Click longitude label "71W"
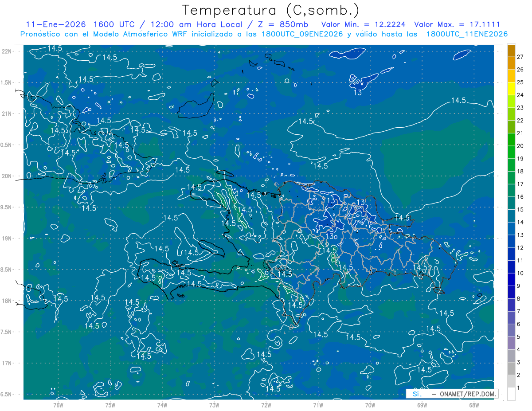The image size is (532, 411). tap(318, 405)
